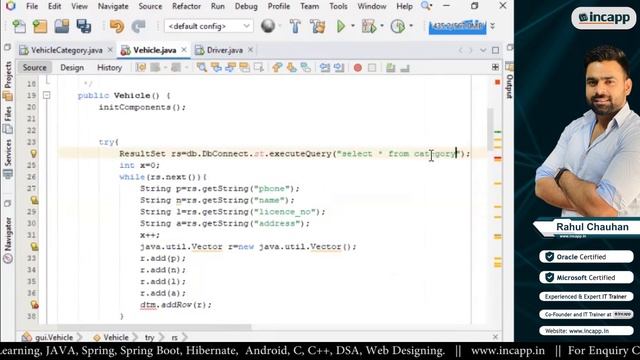Screen dimensions: 640x360
Task: Start macro recording red circle
Action: tap(358, 68)
